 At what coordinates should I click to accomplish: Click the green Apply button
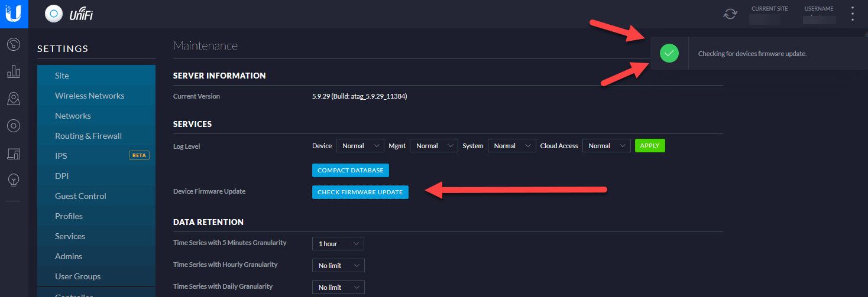pos(649,146)
